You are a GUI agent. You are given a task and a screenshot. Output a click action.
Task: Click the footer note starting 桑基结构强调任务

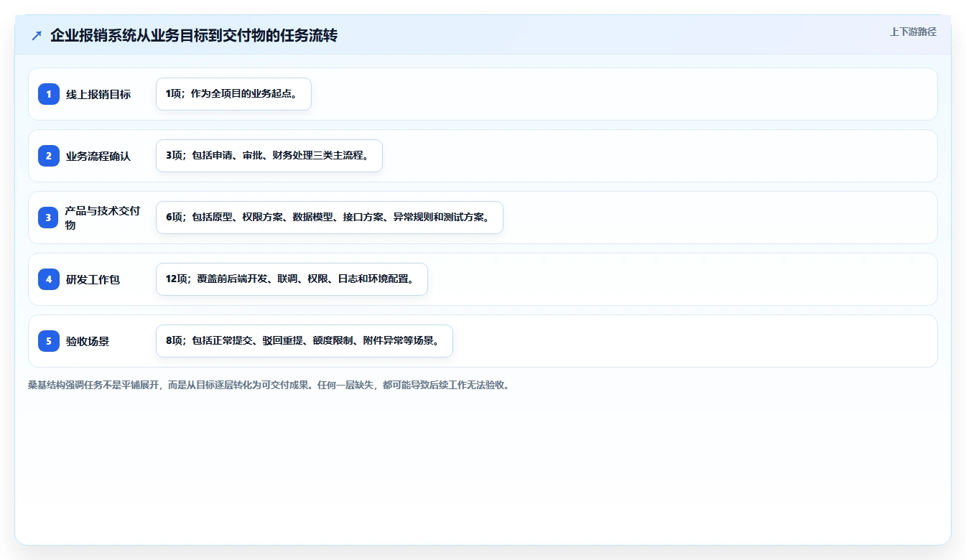tap(270, 385)
